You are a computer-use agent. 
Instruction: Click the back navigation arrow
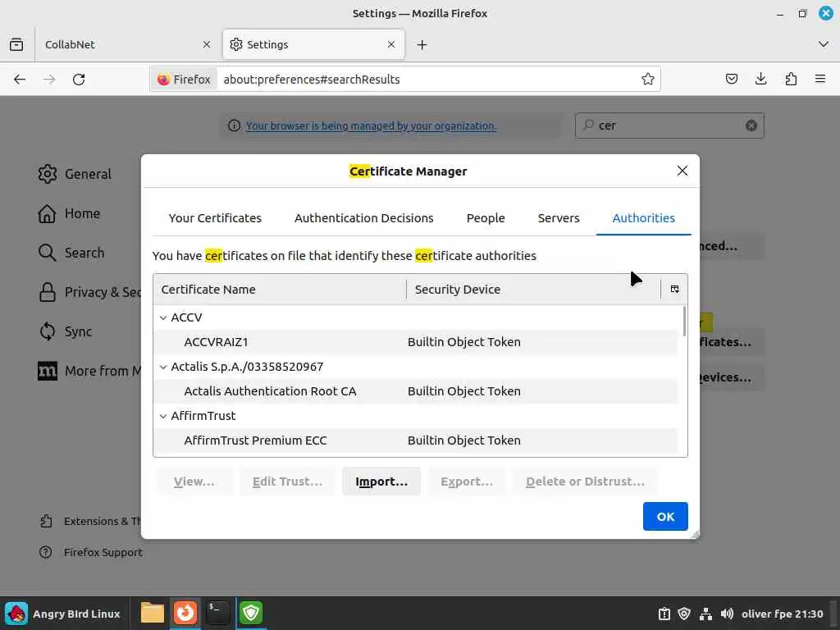tap(20, 80)
